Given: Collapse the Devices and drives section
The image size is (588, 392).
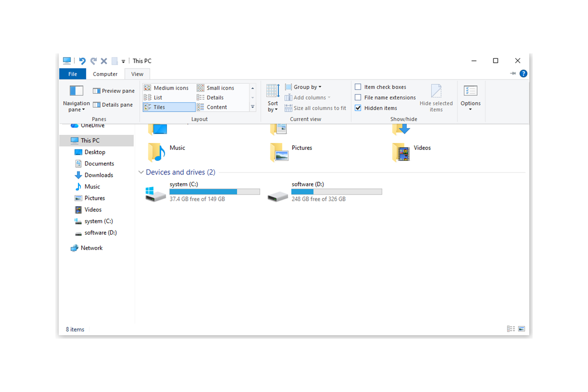Looking at the screenshot, I should (x=141, y=172).
